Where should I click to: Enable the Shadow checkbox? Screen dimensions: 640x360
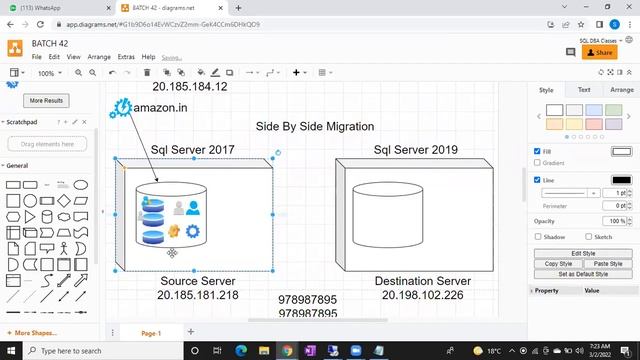click(x=538, y=236)
